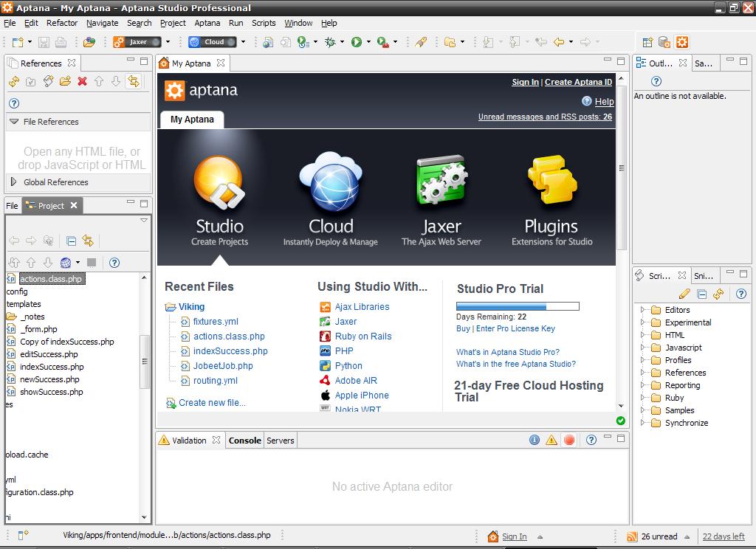Click the red delete icon in References panel
The image size is (756, 549).
(80, 81)
